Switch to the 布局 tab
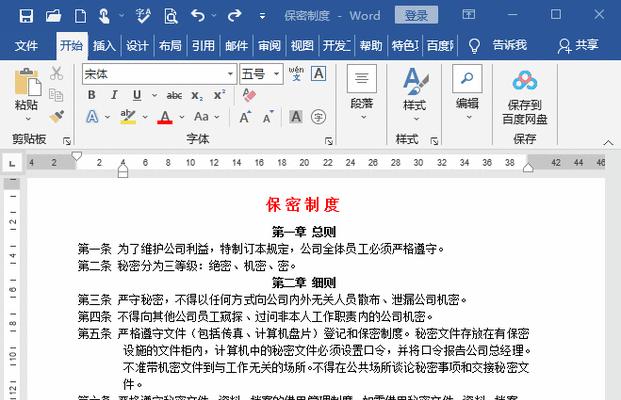The image size is (621, 400). pos(170,46)
